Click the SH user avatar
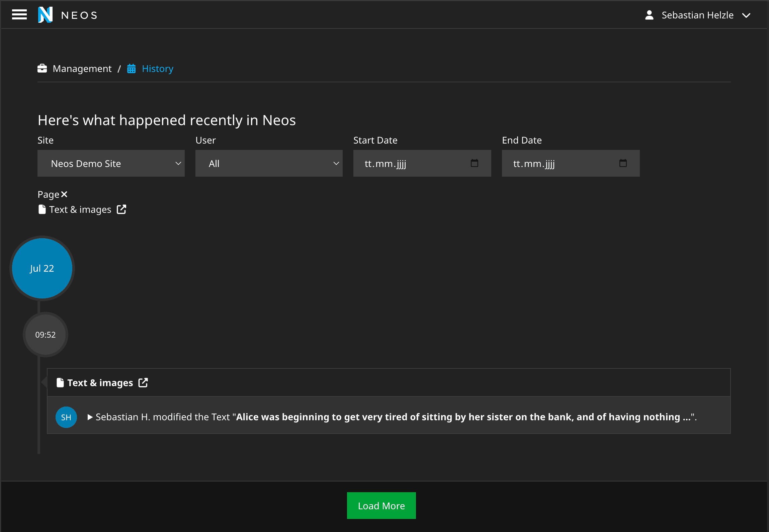The height and width of the screenshot is (532, 769). click(66, 417)
